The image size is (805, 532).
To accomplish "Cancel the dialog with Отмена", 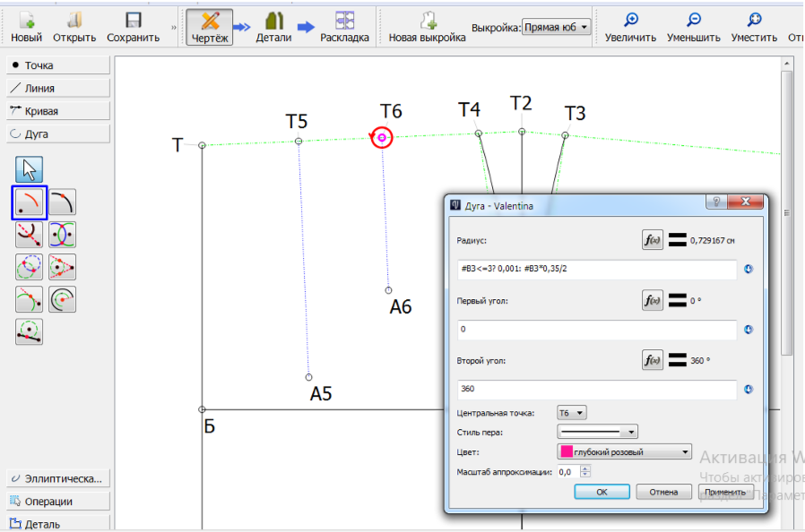I will point(663,492).
